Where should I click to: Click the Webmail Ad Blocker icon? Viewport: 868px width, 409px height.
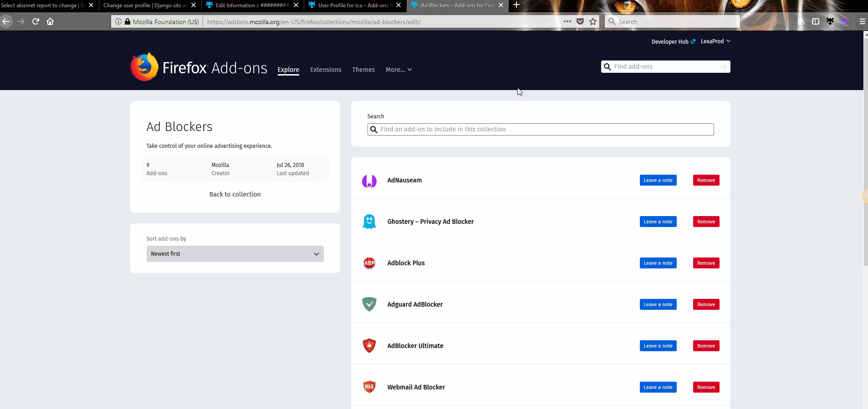369,387
